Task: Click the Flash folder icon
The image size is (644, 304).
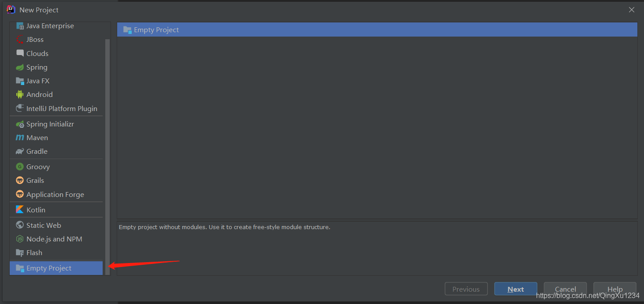Action: pyautogui.click(x=20, y=253)
